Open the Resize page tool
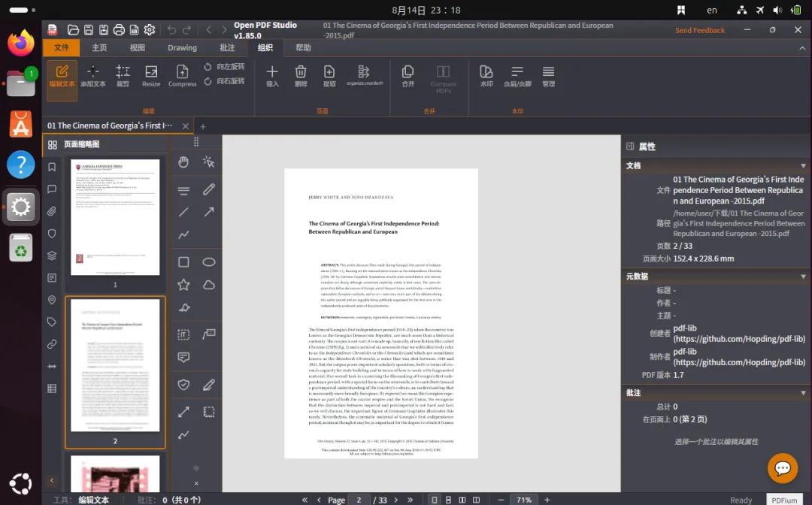This screenshot has width=812, height=505. click(x=151, y=76)
